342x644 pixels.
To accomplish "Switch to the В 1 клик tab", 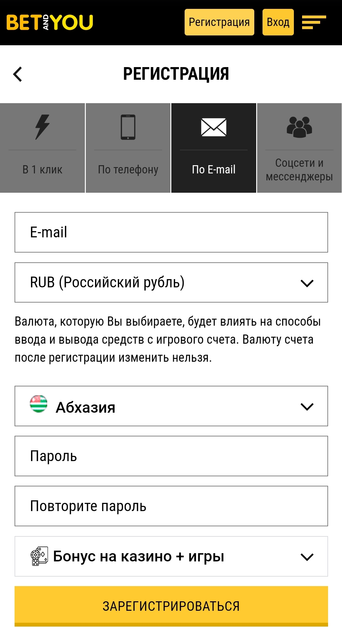I will (42, 170).
